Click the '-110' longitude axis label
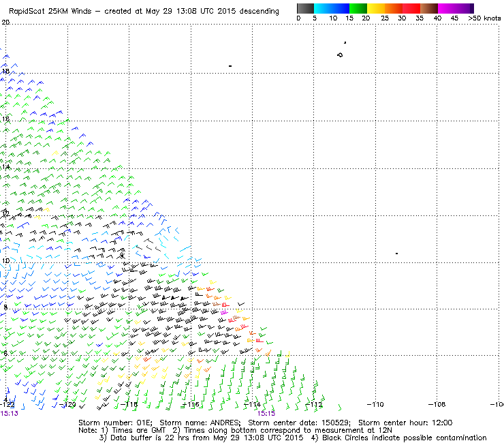Image resolution: width=504 pixels, height=443 pixels. click(x=375, y=404)
